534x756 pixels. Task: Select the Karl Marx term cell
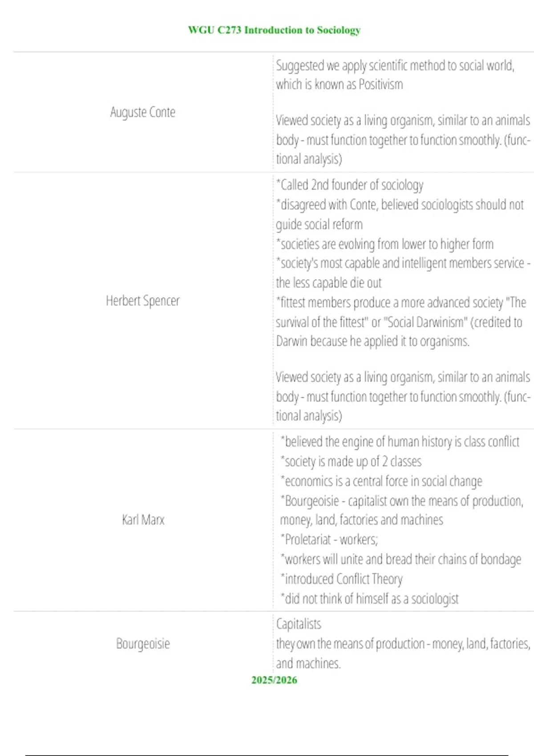(143, 519)
